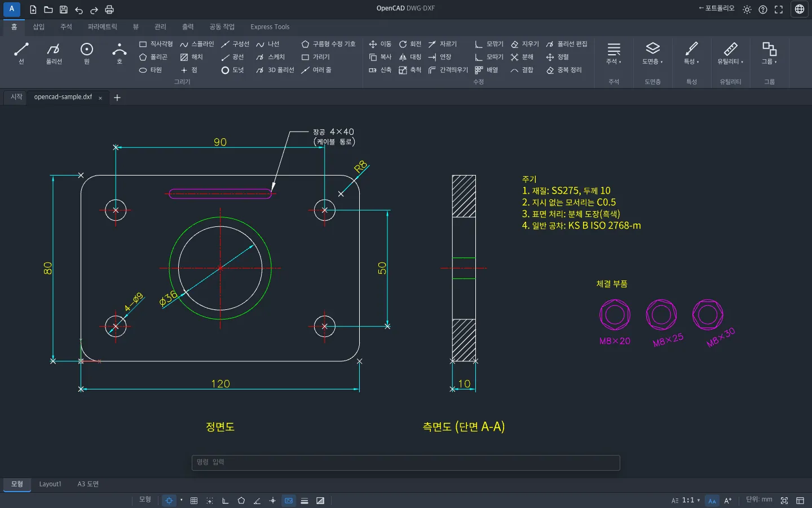Expand the 도면층 layers dropdown
Viewport: 812px width, 508px height.
(x=653, y=54)
